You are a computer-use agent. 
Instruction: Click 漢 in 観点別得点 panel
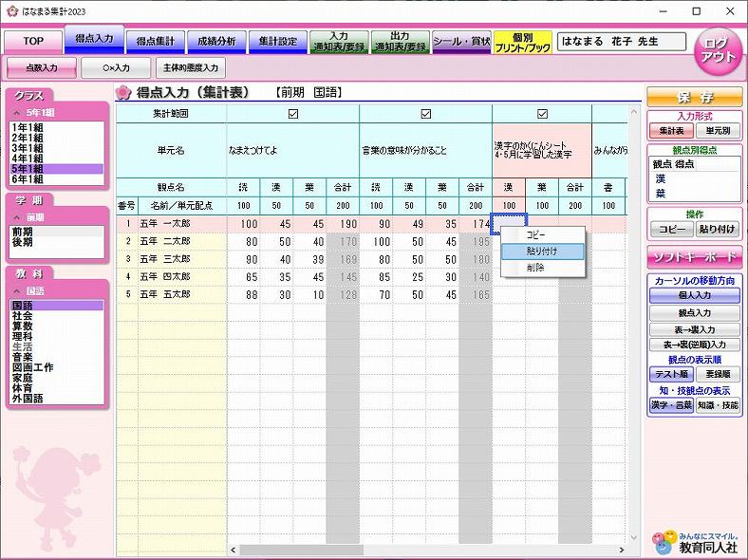(x=661, y=178)
